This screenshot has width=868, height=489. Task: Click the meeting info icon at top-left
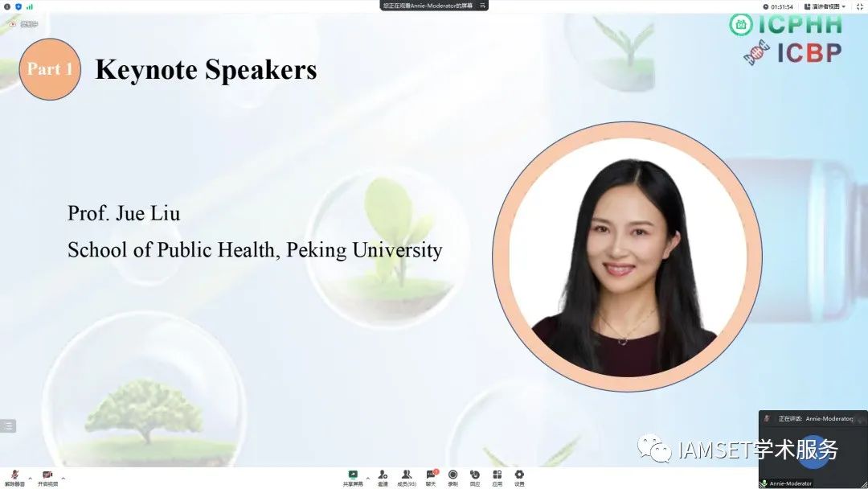pyautogui.click(x=7, y=6)
